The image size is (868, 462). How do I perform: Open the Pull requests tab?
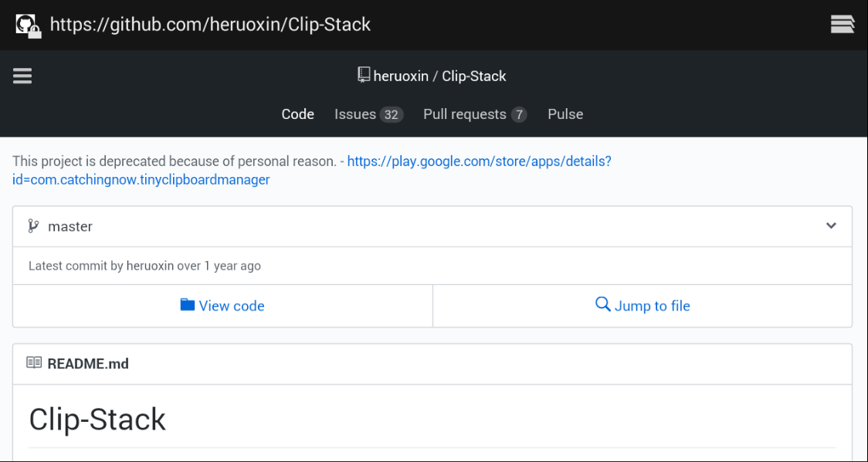click(475, 114)
